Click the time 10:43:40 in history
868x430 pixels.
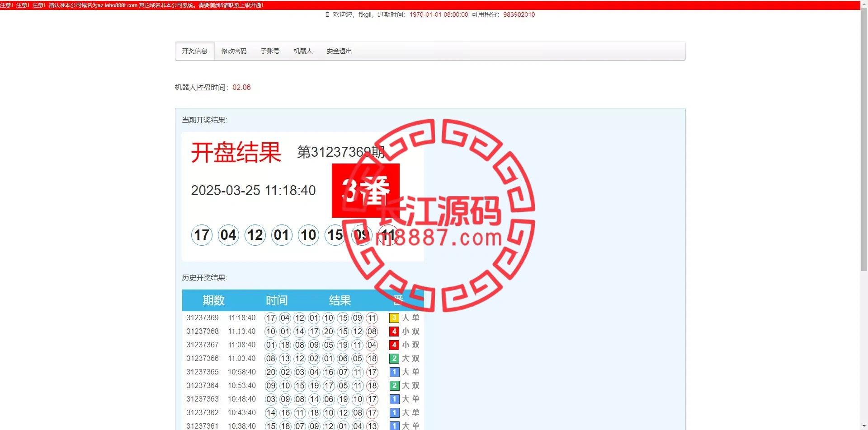(242, 413)
